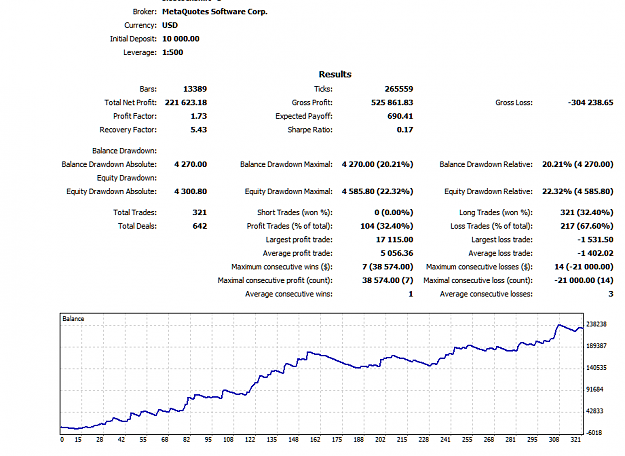Click the Initial Deposit value 10 000.00
The width and height of the screenshot is (625, 456).
[181, 39]
